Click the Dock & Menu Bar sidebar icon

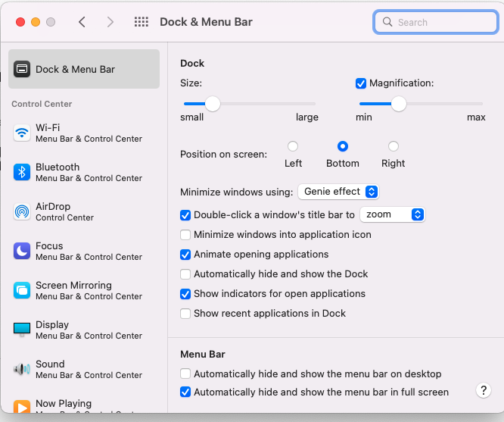click(22, 69)
